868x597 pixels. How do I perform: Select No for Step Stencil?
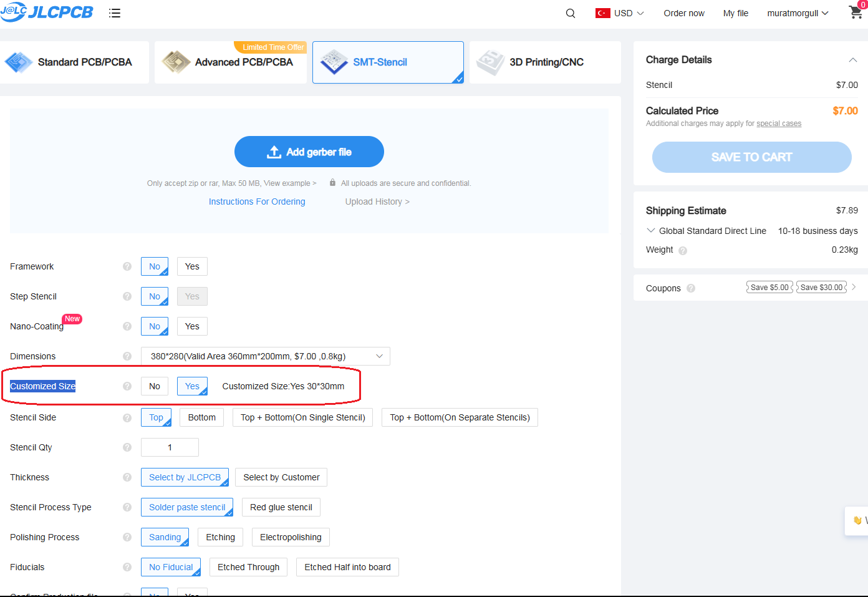click(155, 296)
